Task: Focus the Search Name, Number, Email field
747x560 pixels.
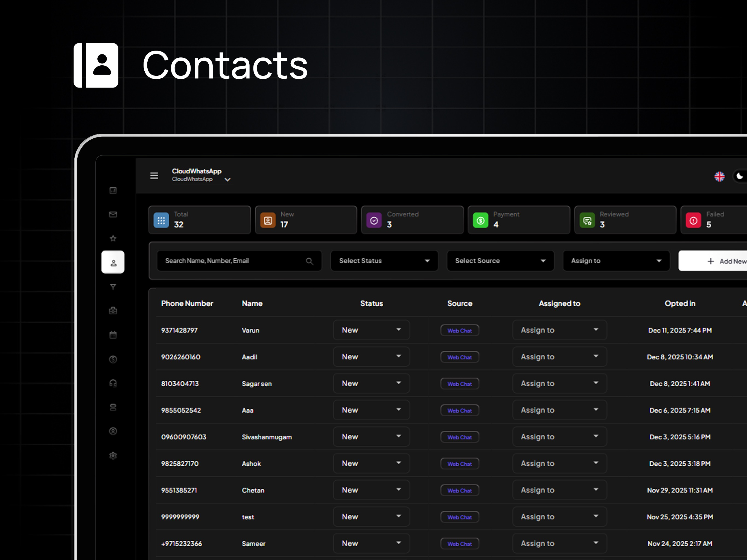Action: (240, 261)
